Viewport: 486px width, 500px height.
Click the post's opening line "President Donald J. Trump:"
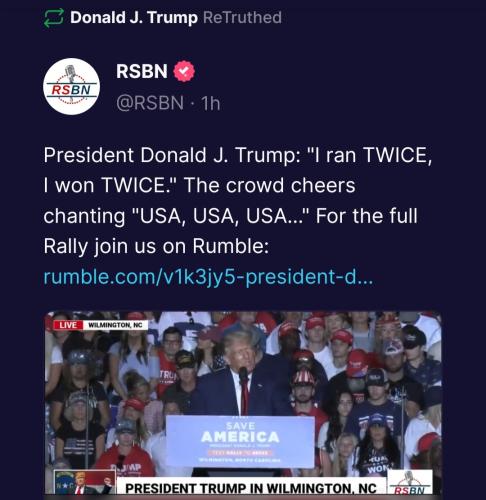172,155
